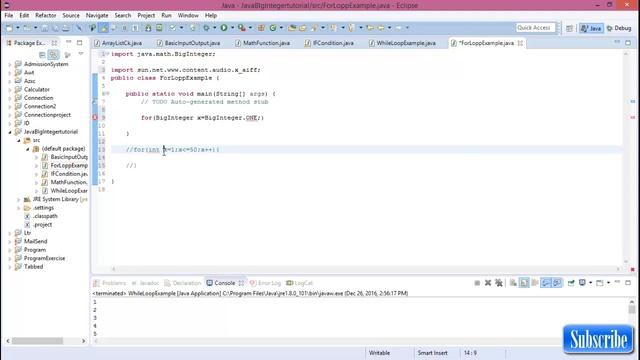Click the Smart Insert status entry
This screenshot has width=640, height=360.
432,353
